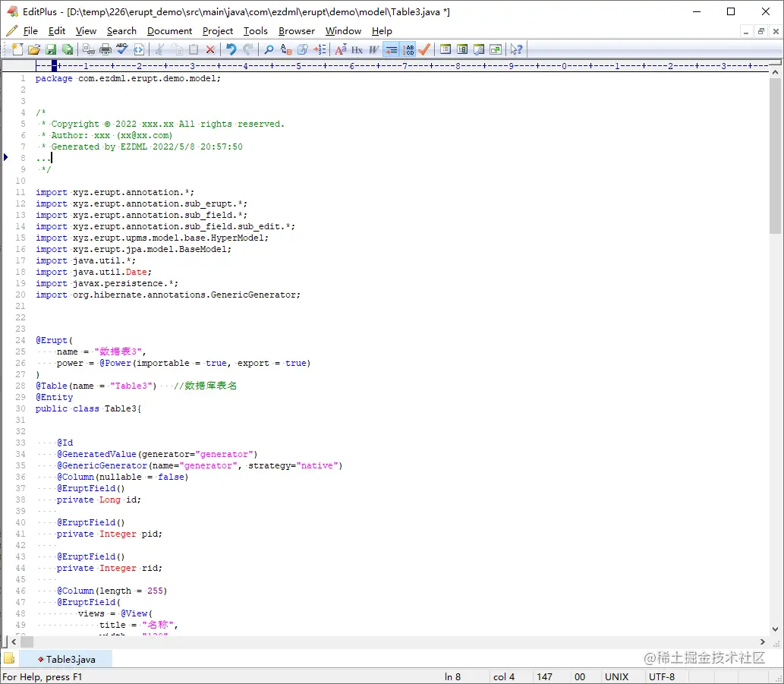Paste from clipboard toolbar icon
This screenshot has height=684, width=784.
point(194,49)
